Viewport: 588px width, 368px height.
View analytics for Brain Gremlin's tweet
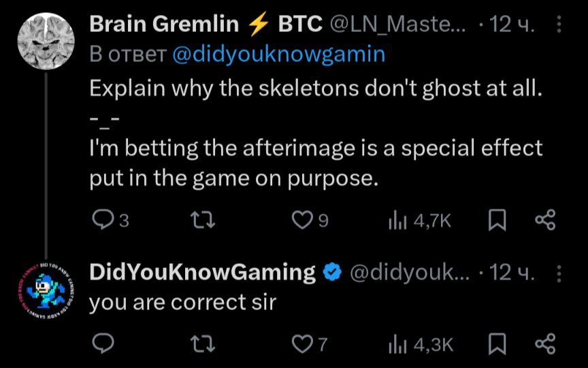pos(397,219)
